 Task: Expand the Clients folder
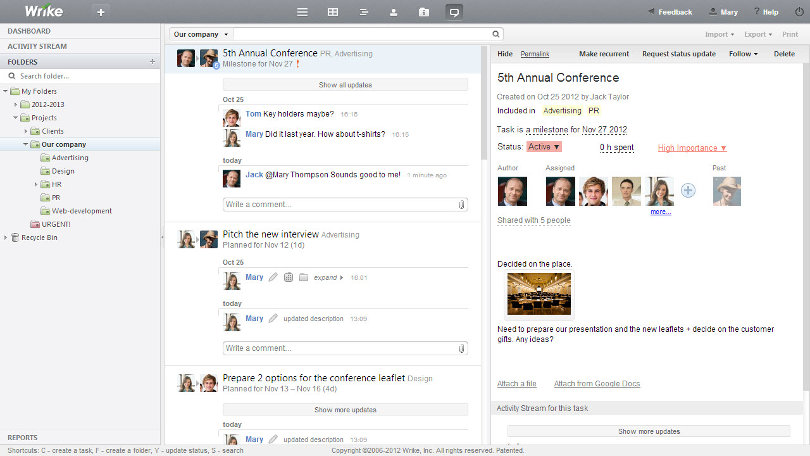[26, 131]
